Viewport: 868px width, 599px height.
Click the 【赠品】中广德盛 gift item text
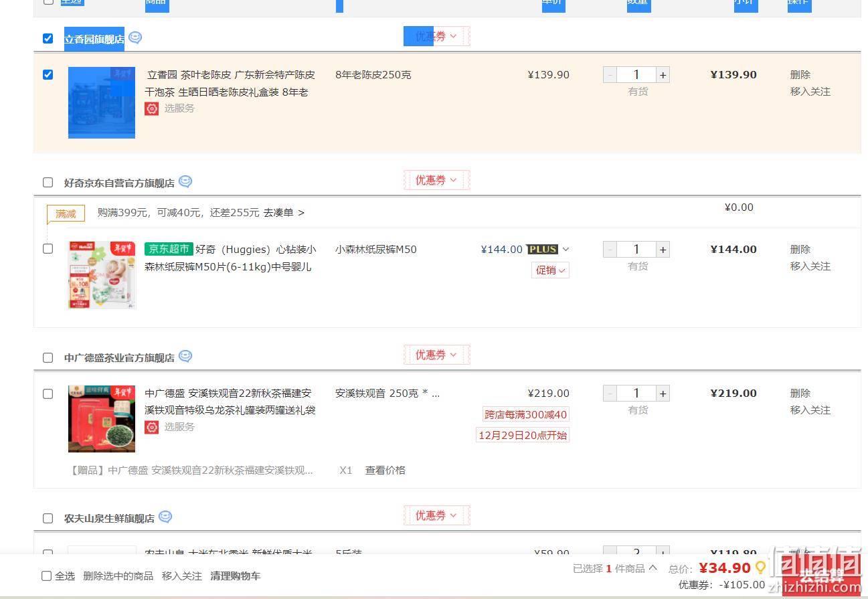click(x=191, y=470)
